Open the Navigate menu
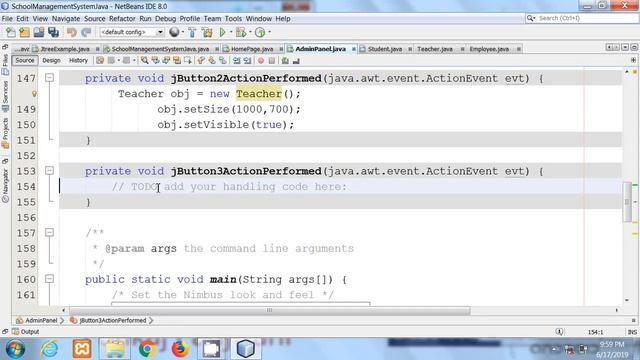This screenshot has height=360, width=640. (x=66, y=19)
